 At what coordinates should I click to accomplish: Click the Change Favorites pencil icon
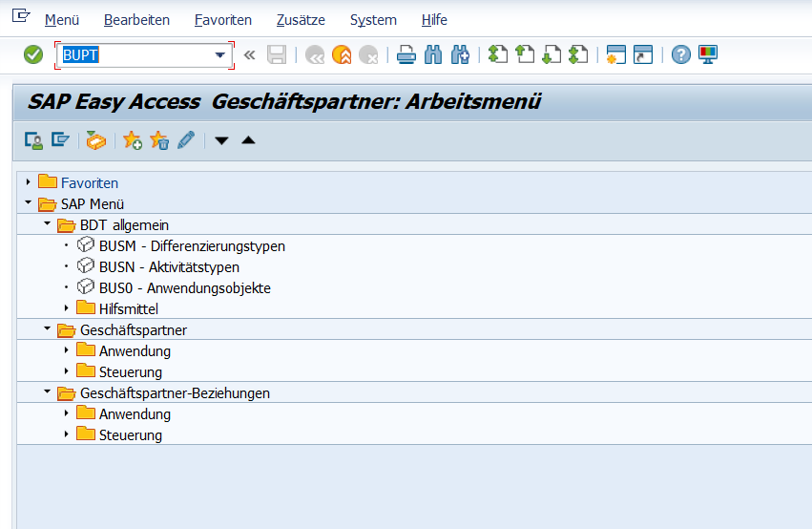point(186,140)
